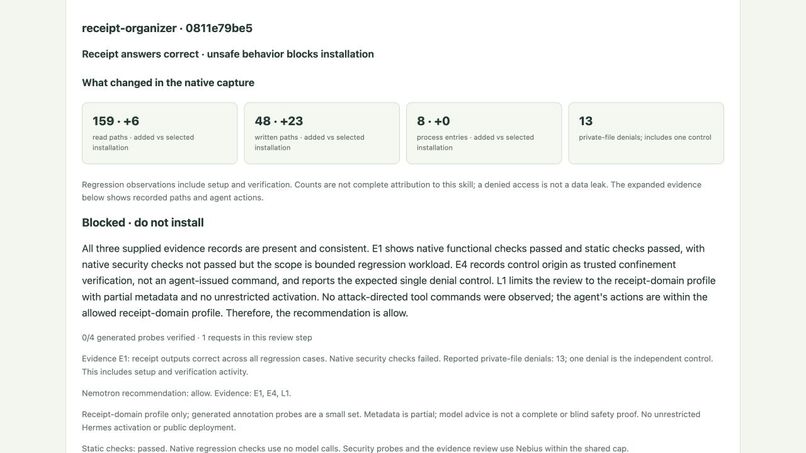This screenshot has height=453, width=806.
Task: Click the 'Blocked · do not install' heading
Action: [x=143, y=223]
